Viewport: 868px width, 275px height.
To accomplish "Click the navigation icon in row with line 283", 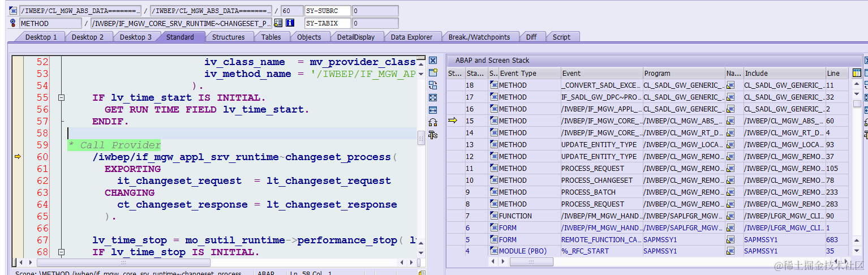I will pyautogui.click(x=731, y=204).
